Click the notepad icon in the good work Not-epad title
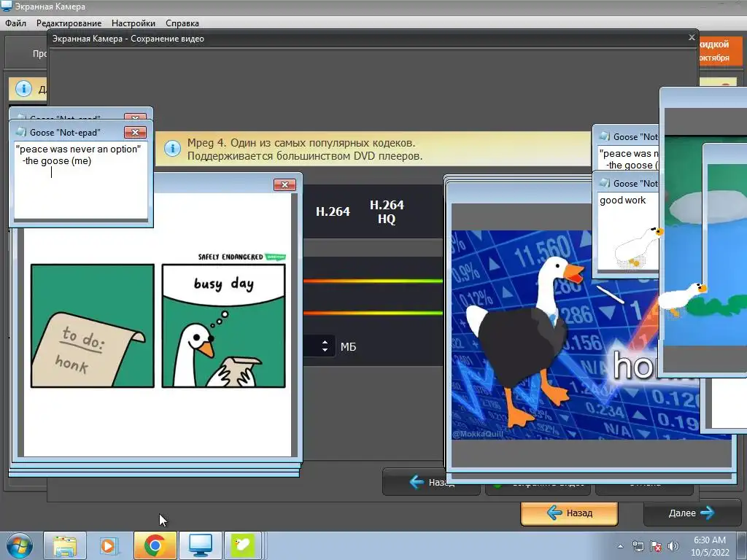747x560 pixels. point(605,183)
